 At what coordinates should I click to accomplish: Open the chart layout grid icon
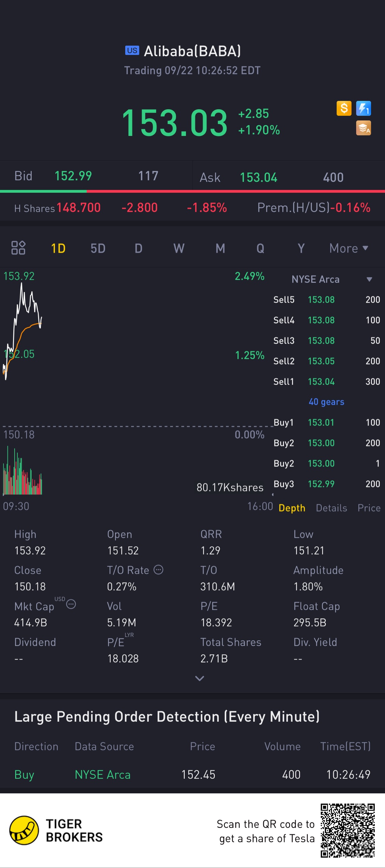pos(18,248)
